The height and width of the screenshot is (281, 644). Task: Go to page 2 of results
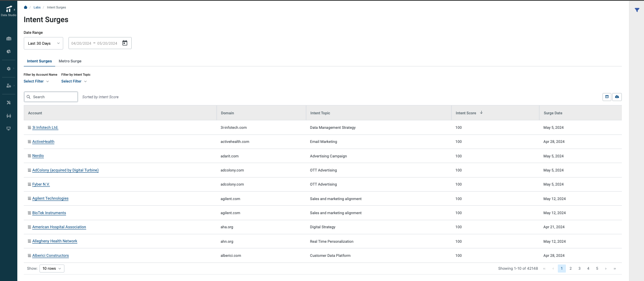(x=570, y=269)
